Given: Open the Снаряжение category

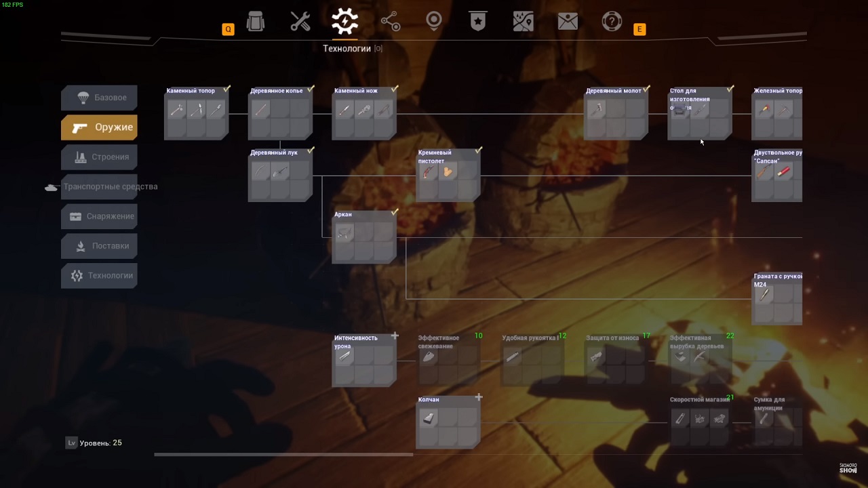Looking at the screenshot, I should (x=100, y=216).
